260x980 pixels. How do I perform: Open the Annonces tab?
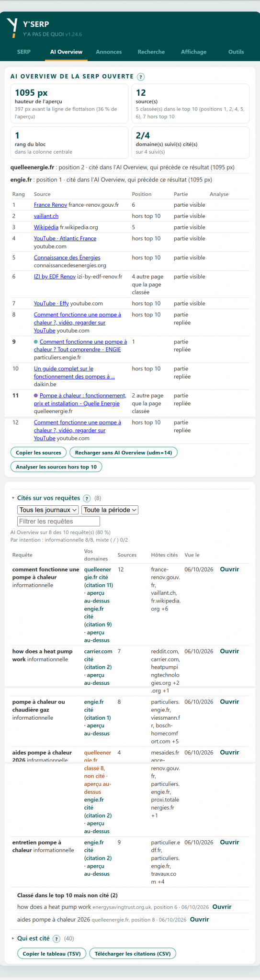tap(109, 52)
